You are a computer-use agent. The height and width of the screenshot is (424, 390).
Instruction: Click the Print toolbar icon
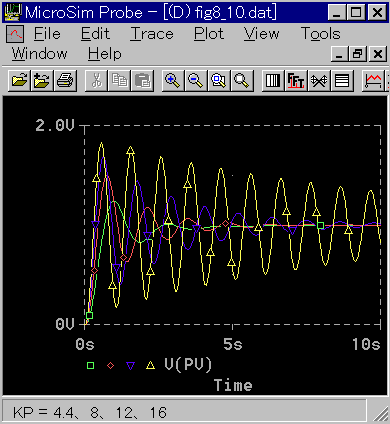[65, 81]
